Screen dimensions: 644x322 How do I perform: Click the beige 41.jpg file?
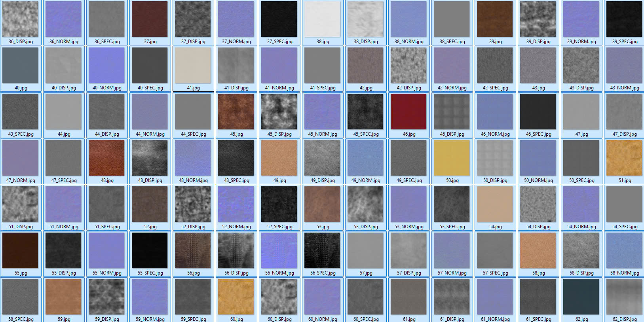coord(193,65)
